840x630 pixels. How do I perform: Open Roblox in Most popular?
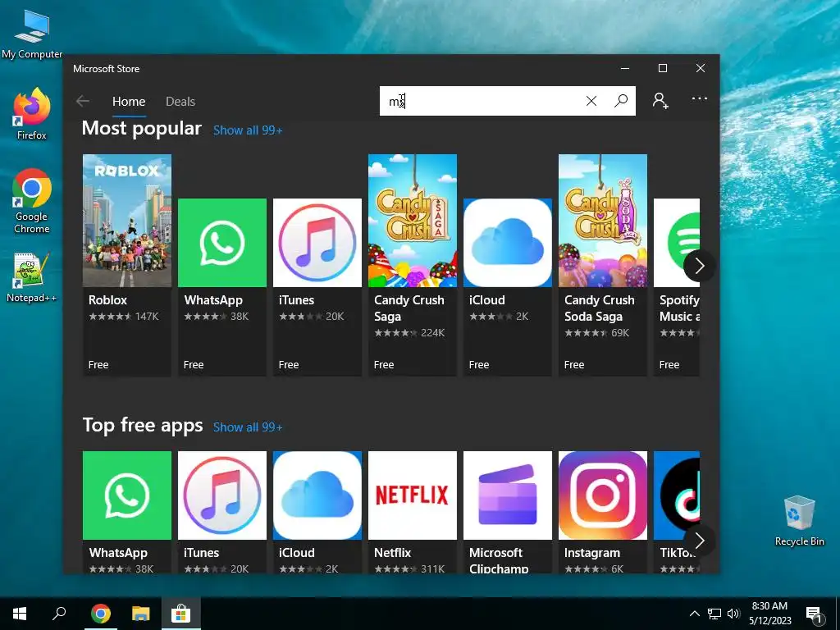tap(127, 265)
